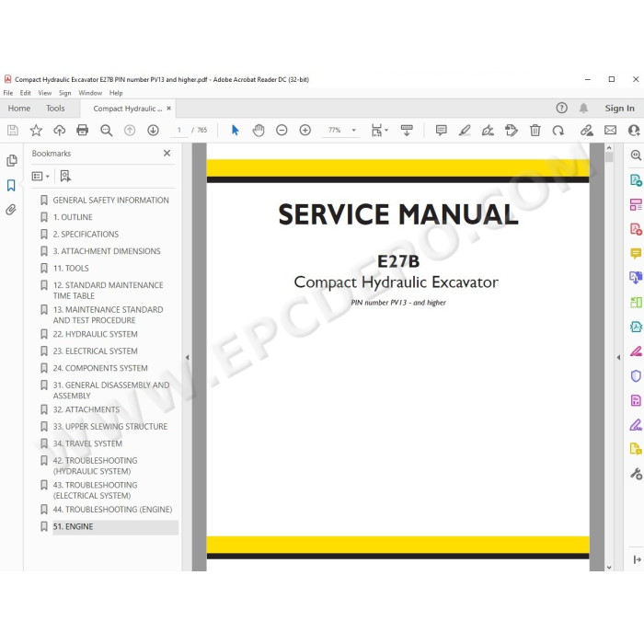Print the document
The height and width of the screenshot is (644, 644).
tap(83, 131)
